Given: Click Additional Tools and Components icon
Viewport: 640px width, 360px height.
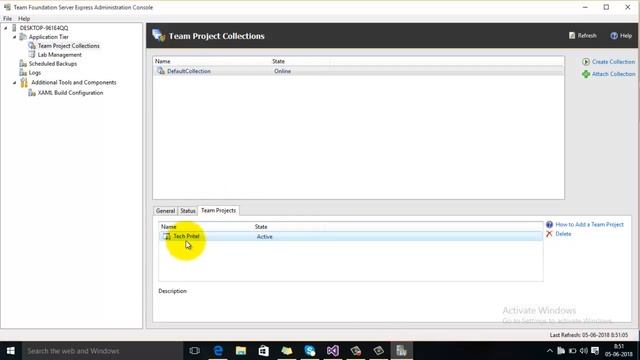Looking at the screenshot, I should point(24,83).
